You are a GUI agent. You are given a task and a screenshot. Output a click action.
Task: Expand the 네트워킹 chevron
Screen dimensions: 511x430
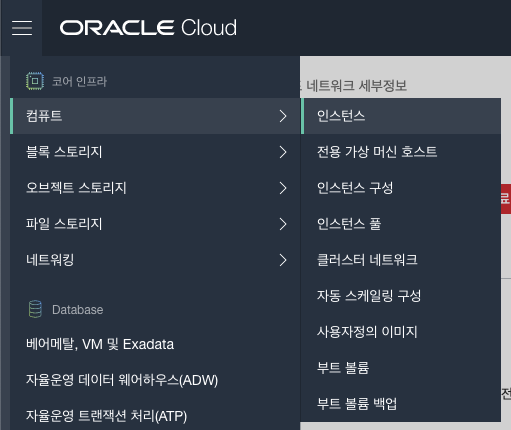(283, 260)
